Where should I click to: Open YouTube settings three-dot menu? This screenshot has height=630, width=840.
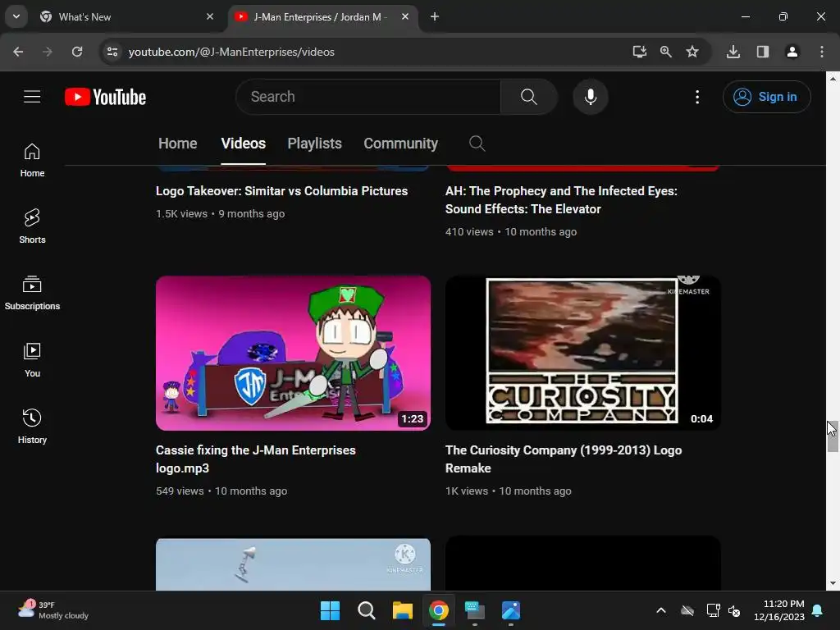tap(697, 97)
